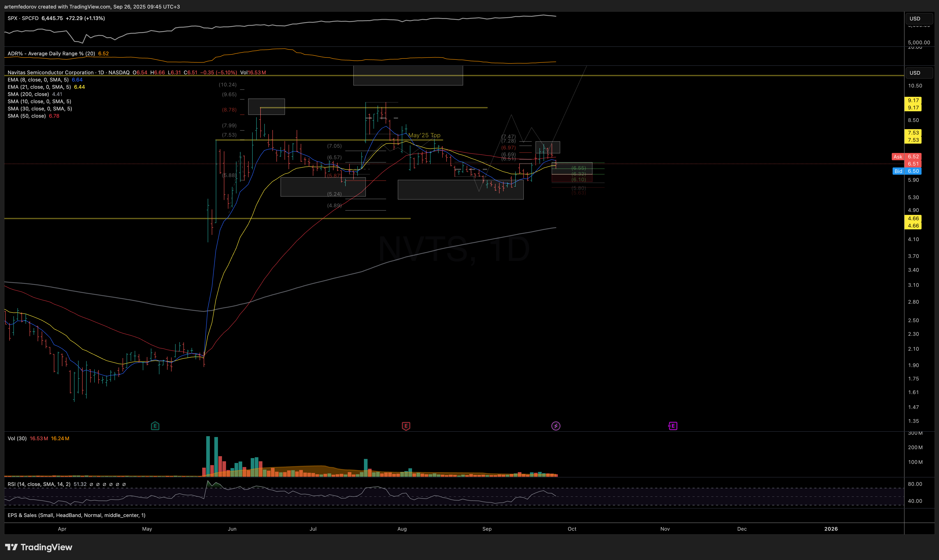Select the ADR% Average Daily Range indicator legend
The image size is (939, 560).
click(x=51, y=54)
